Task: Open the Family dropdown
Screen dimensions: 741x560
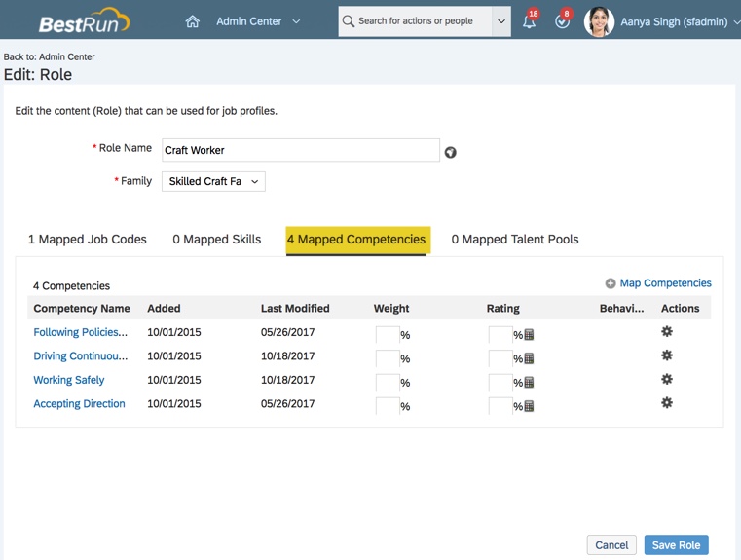Action: click(213, 181)
